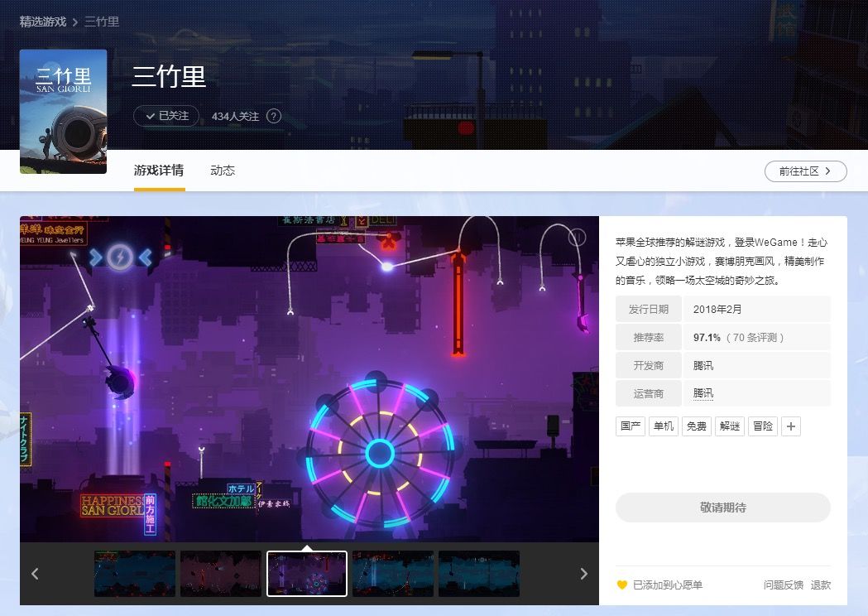The width and height of the screenshot is (868, 616).
Task: Select the second screenshot thumbnail
Action: point(221,574)
